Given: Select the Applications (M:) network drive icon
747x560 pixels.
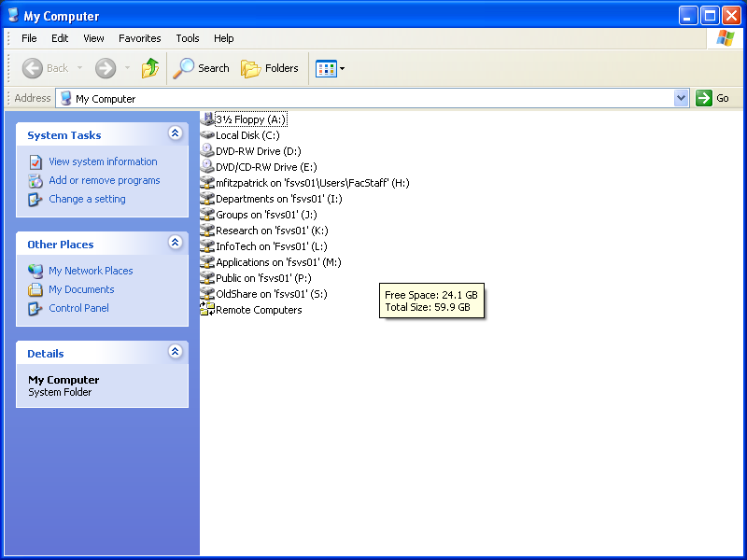Looking at the screenshot, I should (207, 262).
